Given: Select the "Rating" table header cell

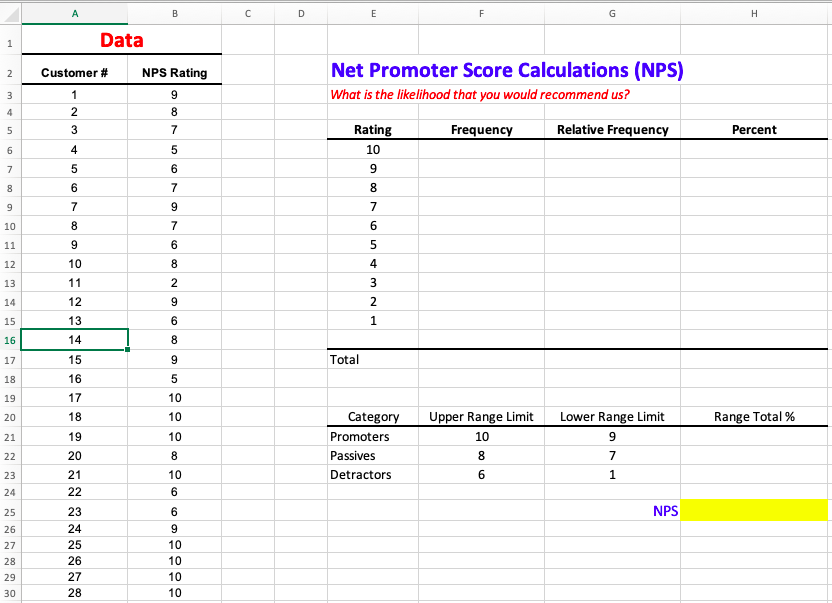Looking at the screenshot, I should click(373, 129).
